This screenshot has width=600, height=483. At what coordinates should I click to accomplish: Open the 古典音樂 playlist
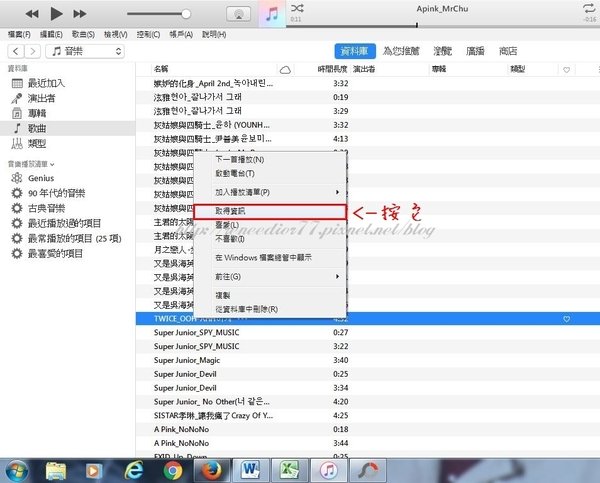tap(67, 208)
